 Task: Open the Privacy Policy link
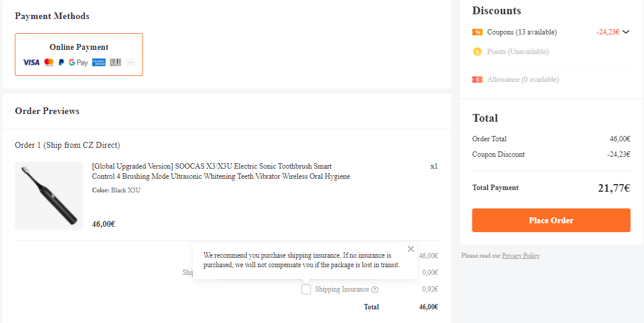point(521,256)
